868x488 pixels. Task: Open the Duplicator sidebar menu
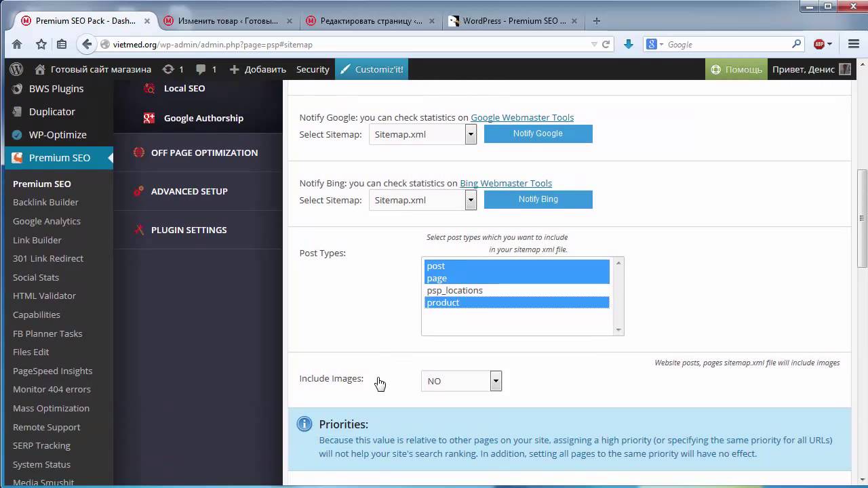tap(52, 112)
